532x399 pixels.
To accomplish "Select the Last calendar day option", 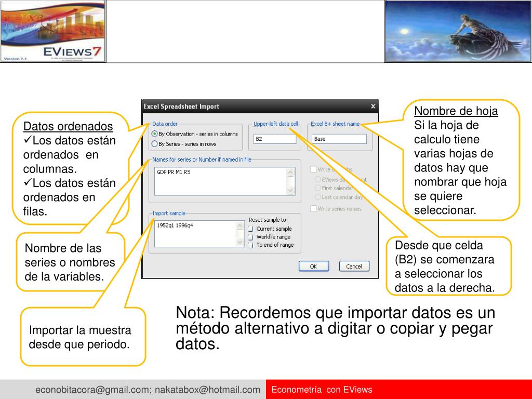I will click(318, 197).
